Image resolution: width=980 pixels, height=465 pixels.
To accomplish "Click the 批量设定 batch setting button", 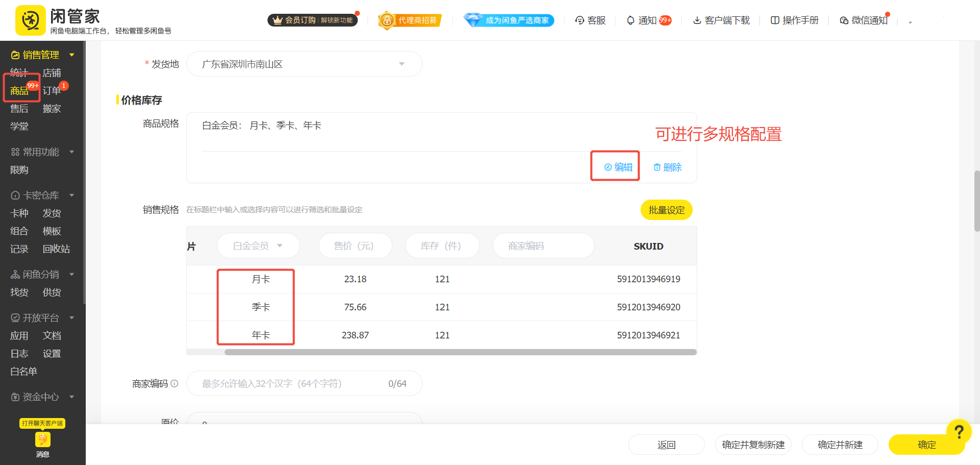I will point(666,209).
